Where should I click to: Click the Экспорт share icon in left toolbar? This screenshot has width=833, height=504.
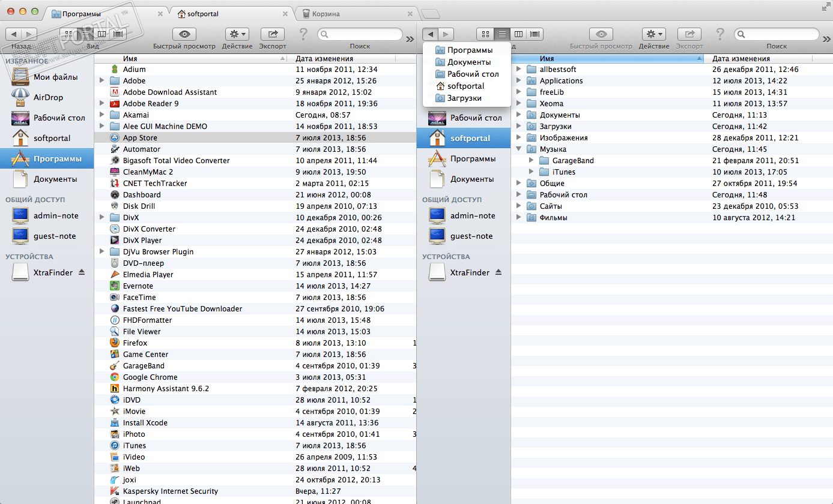pos(273,34)
